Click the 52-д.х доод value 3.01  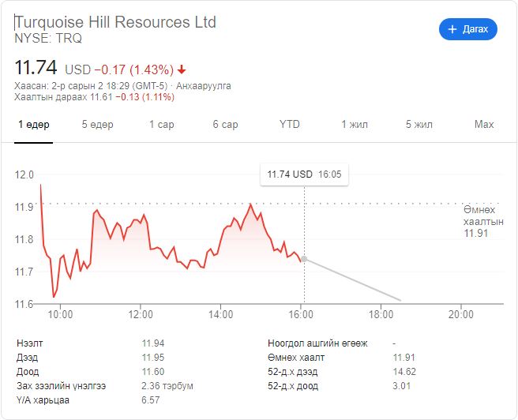402,386
